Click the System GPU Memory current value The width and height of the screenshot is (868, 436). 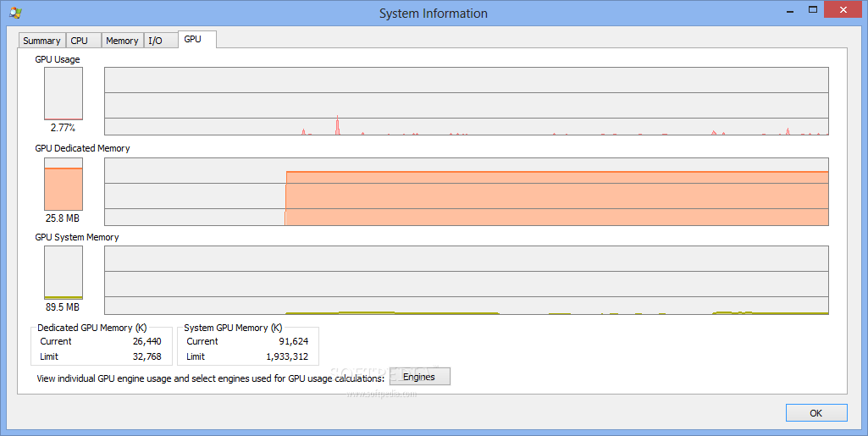coord(293,341)
